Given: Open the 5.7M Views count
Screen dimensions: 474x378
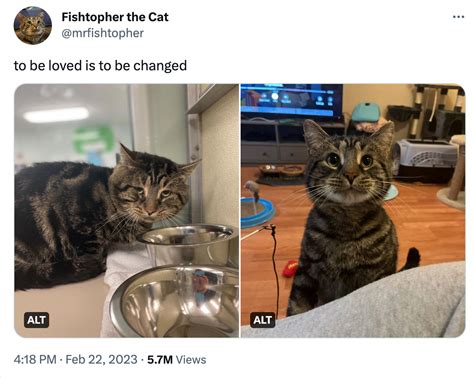Looking at the screenshot, I should (x=177, y=359).
